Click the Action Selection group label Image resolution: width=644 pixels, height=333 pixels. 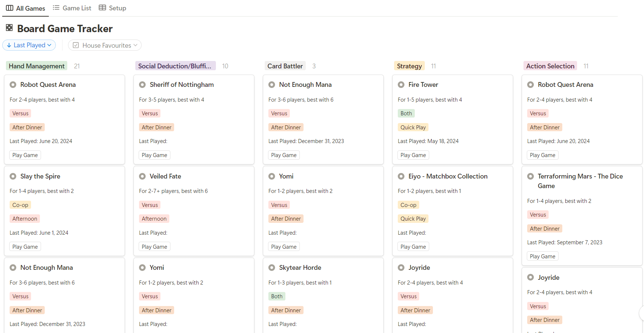[550, 66]
